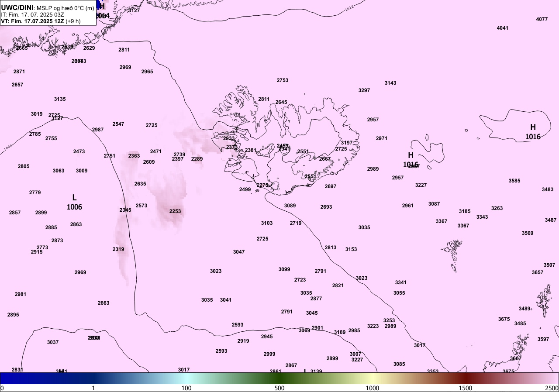
Task: Click the lowest value 2253 in the shaded area
Action: pos(175,211)
